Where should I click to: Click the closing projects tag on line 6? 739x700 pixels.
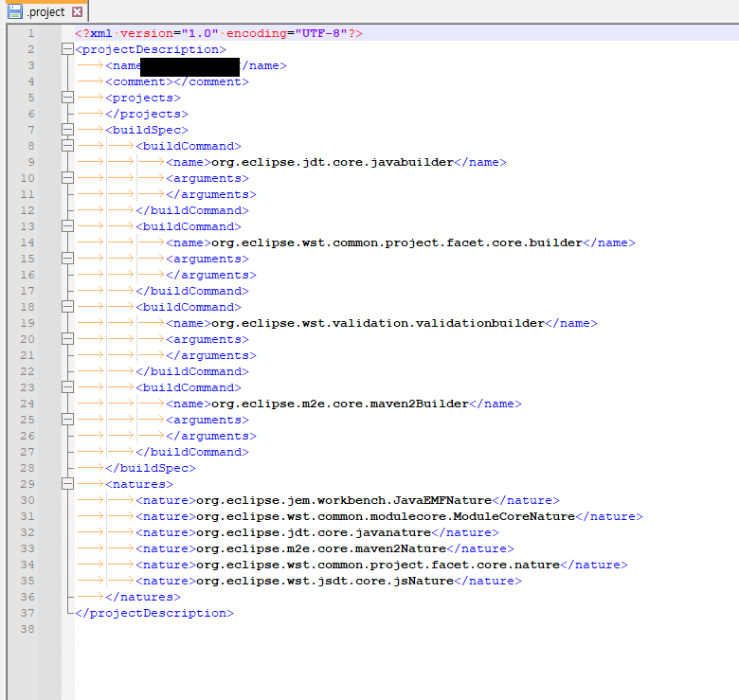click(147, 114)
